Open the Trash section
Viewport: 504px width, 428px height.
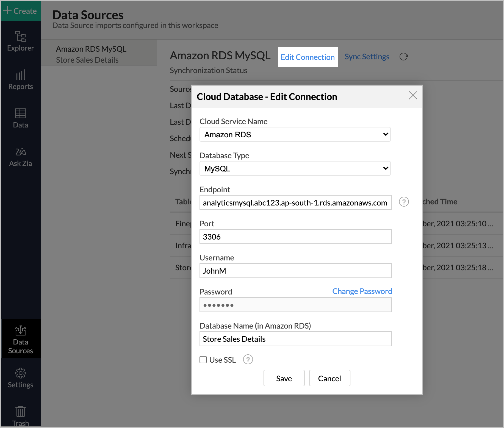(x=20, y=416)
